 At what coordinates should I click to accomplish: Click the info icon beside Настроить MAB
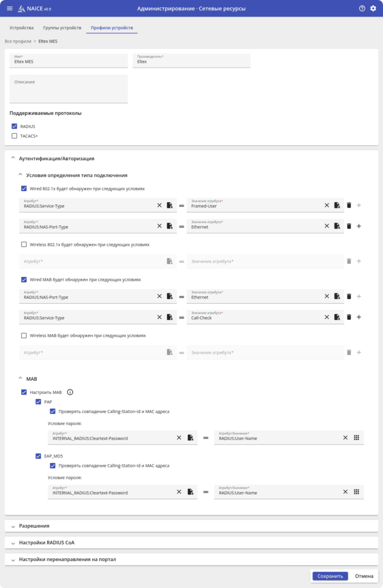[x=70, y=392]
